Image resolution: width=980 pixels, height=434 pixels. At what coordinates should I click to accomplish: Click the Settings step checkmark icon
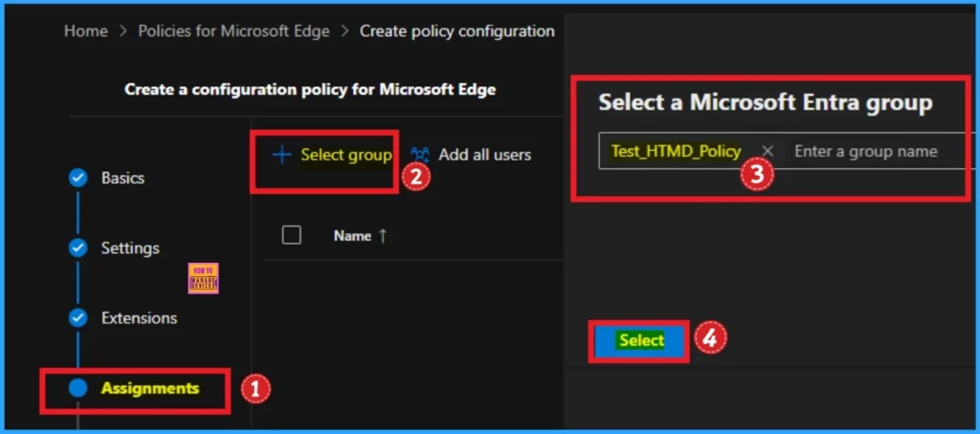click(x=78, y=248)
